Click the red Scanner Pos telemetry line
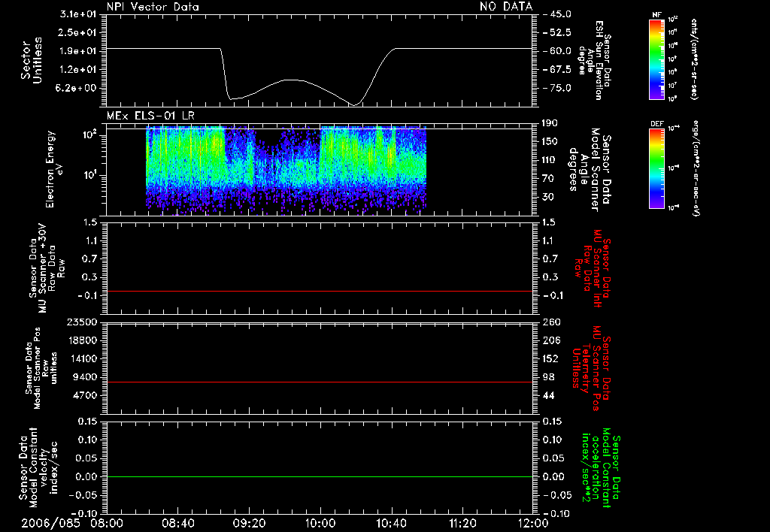The image size is (770, 532). [x=320, y=382]
